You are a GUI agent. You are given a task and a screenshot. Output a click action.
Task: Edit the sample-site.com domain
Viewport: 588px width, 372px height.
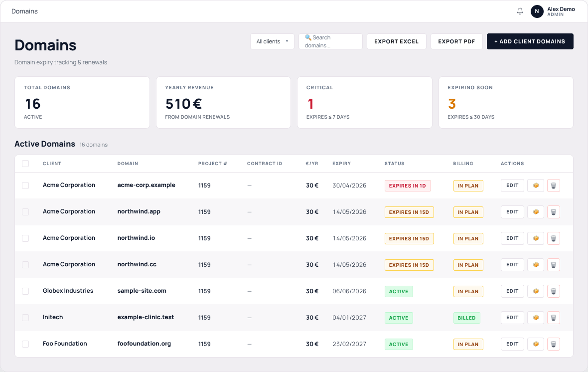pos(512,291)
